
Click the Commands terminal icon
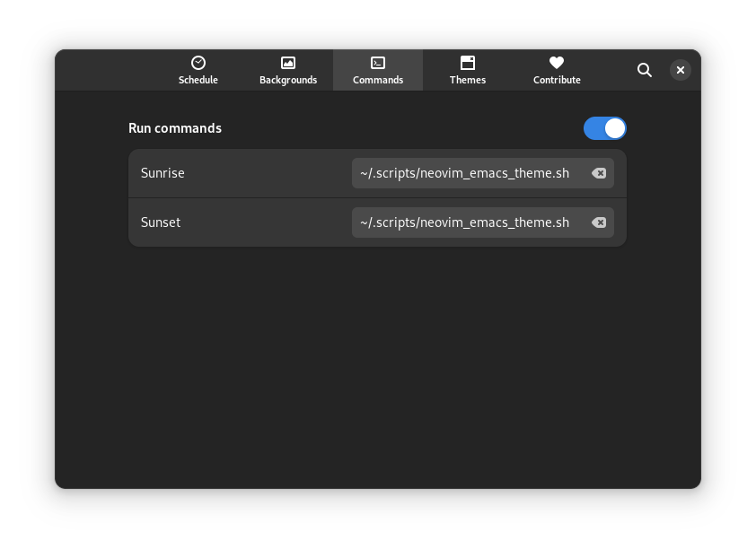point(377,63)
